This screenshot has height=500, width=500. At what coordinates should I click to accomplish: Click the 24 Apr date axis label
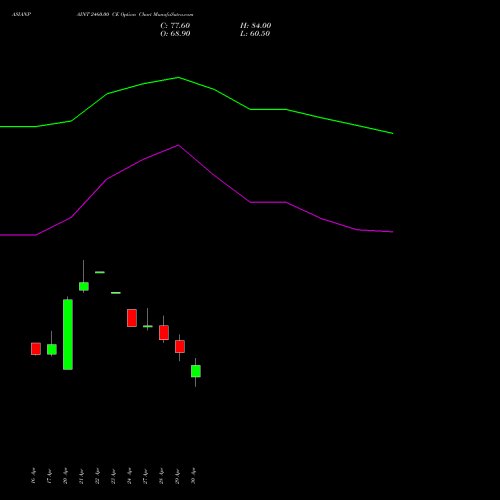(x=129, y=476)
